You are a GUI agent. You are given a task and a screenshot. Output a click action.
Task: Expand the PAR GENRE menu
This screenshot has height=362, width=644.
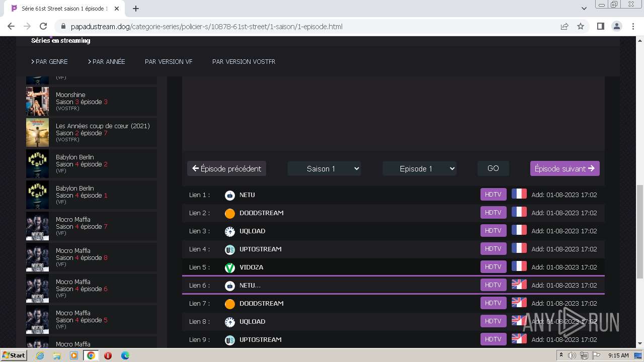pos(49,61)
